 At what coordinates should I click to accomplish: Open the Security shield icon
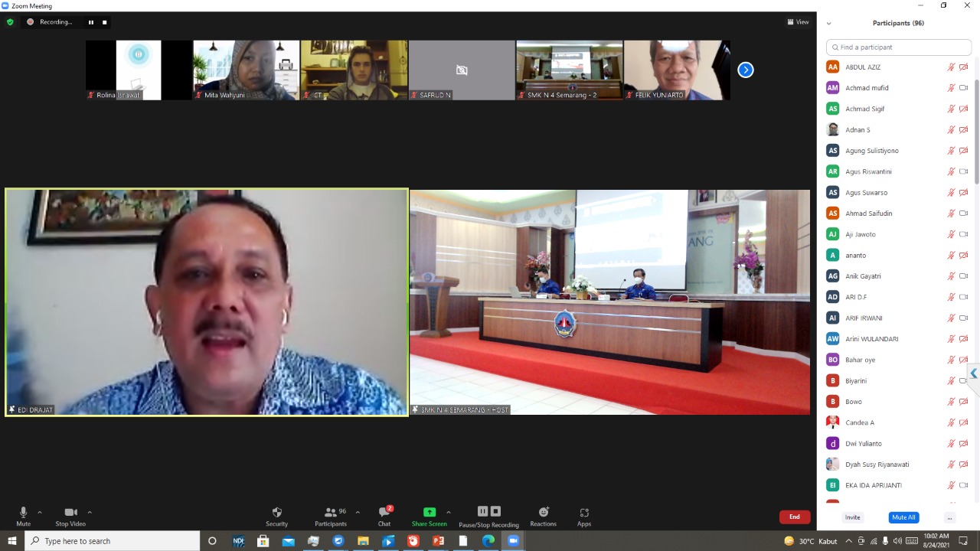click(x=277, y=512)
